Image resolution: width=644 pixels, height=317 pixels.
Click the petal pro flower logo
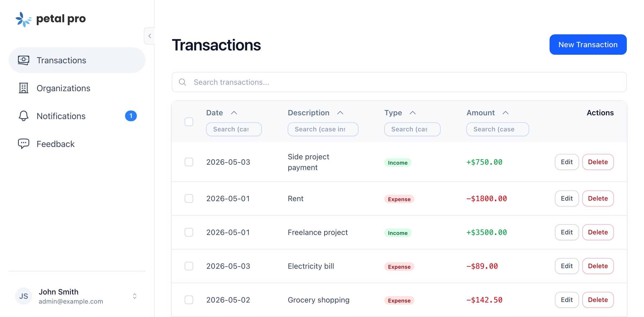[x=23, y=19]
